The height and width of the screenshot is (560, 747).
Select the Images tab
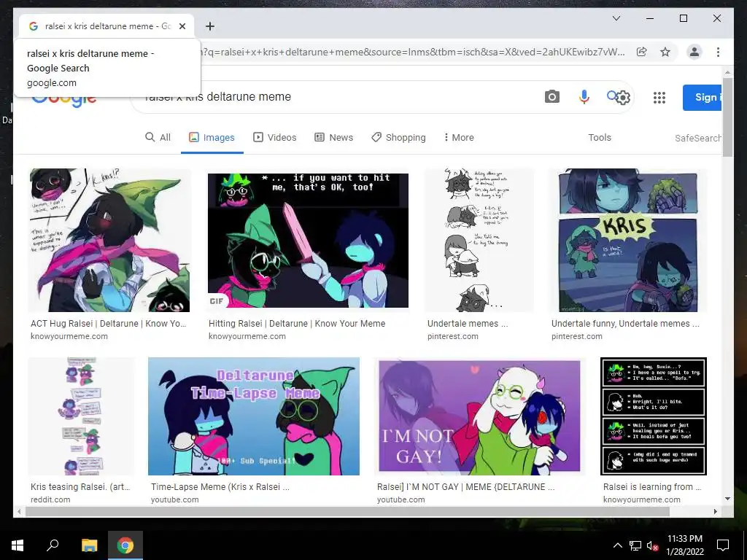click(212, 138)
